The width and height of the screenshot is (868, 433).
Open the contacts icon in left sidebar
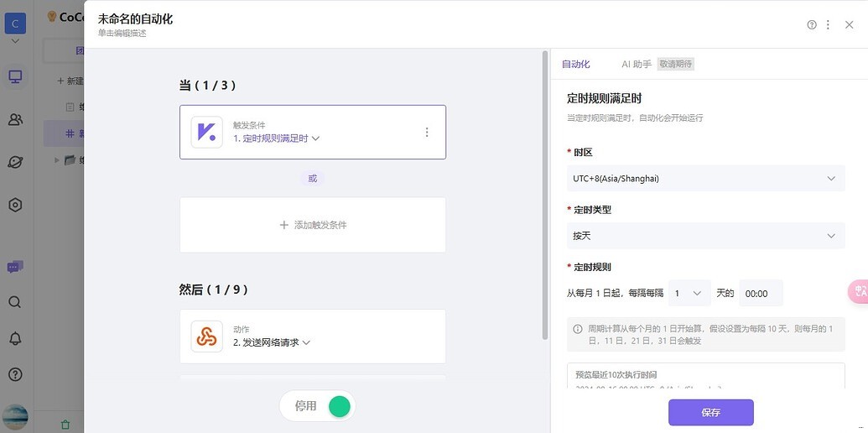tap(15, 120)
